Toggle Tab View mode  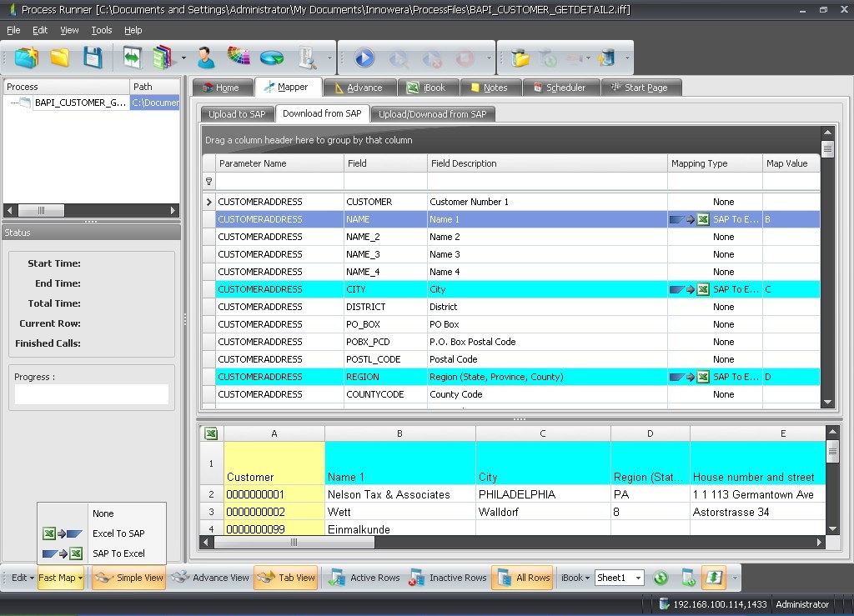(x=286, y=578)
